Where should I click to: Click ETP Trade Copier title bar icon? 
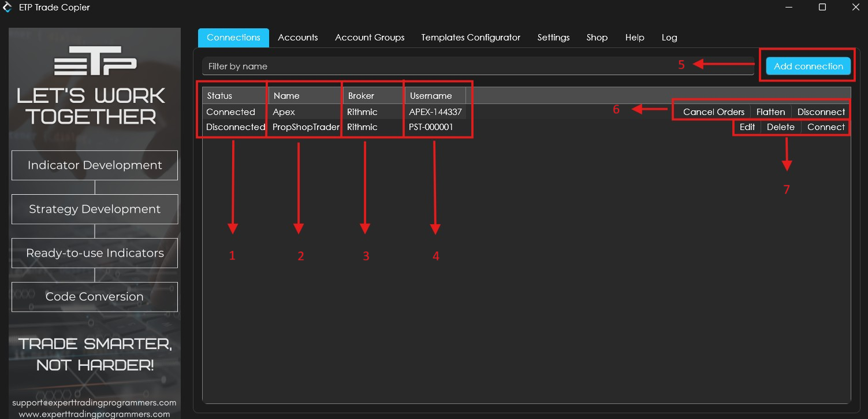(x=8, y=8)
